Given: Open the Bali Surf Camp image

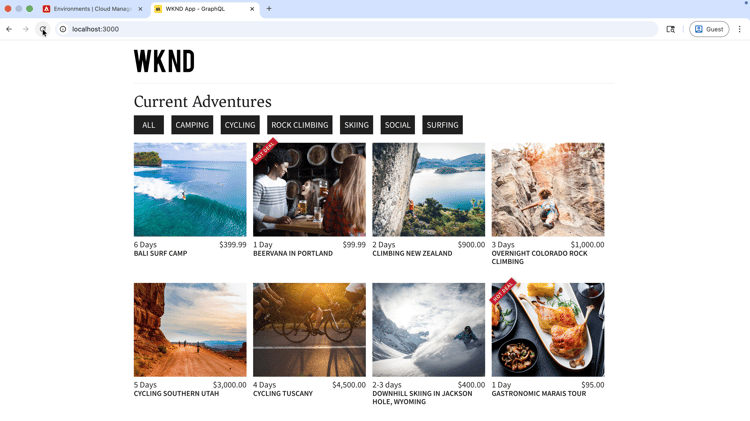Looking at the screenshot, I should click(x=190, y=189).
